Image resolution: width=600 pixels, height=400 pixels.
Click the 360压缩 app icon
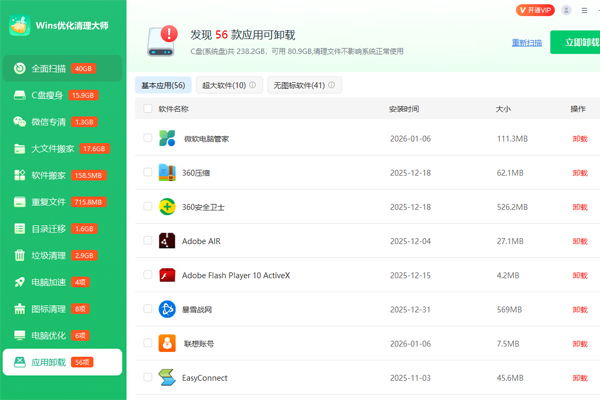coord(167,172)
